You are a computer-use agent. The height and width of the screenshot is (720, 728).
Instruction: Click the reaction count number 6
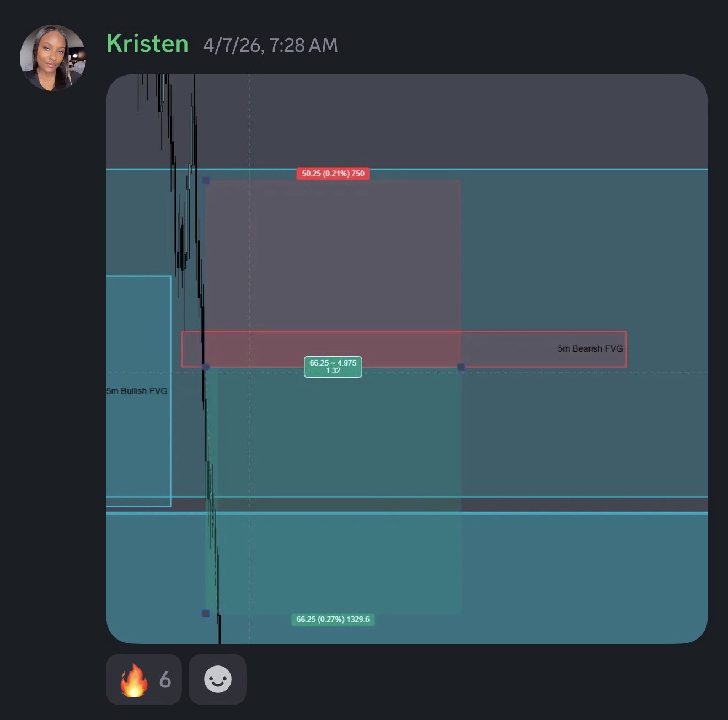point(165,680)
